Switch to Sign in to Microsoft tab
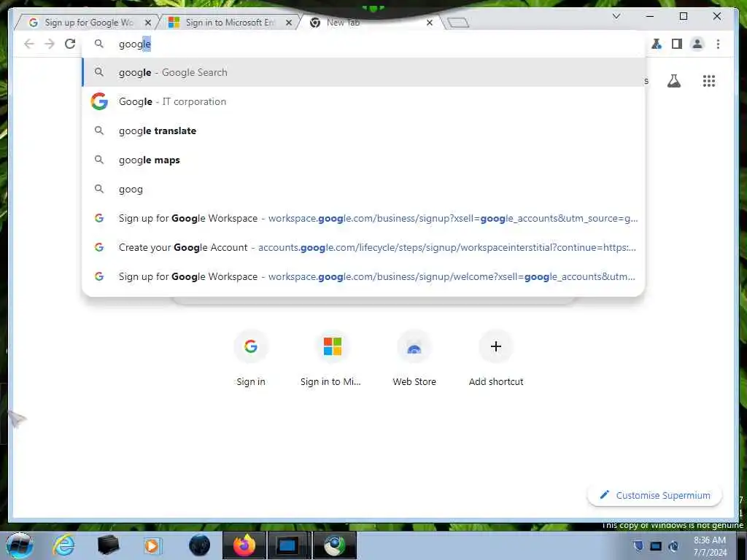The image size is (747, 560). coord(228,23)
